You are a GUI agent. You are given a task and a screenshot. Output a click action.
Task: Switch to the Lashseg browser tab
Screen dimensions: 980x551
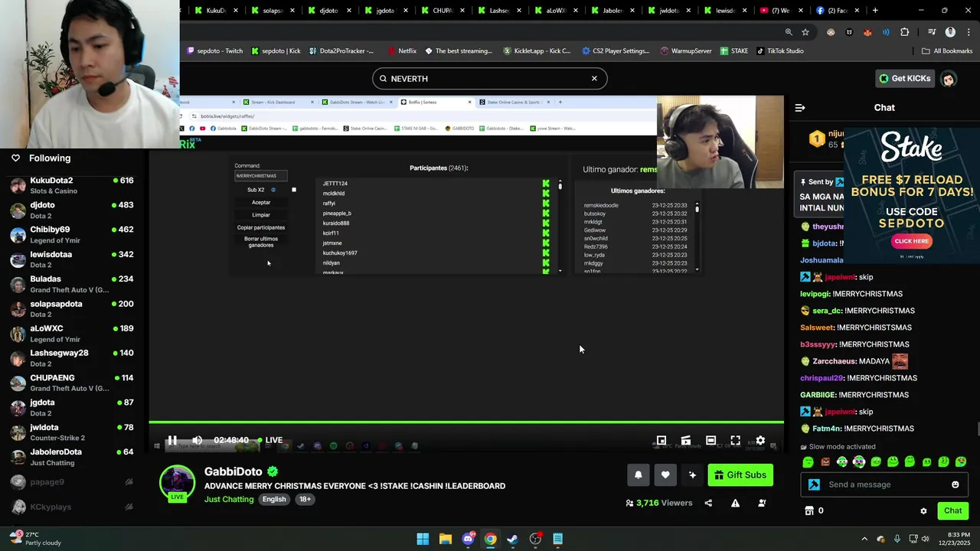498,11
